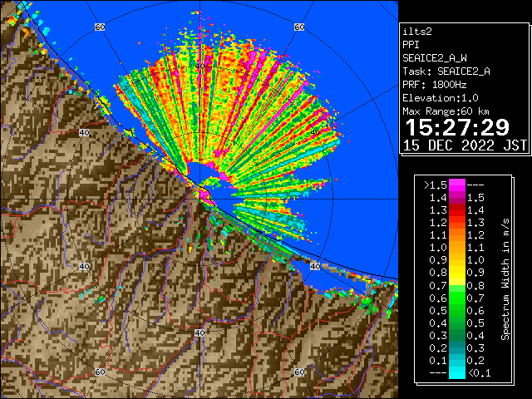
Task: Click the cyan <0.1 m/s legend swatch
Action: coord(457,372)
